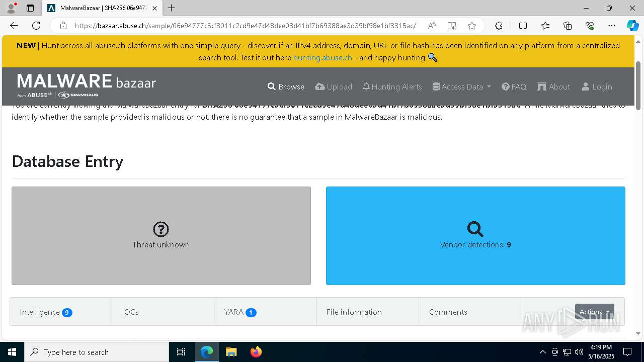This screenshot has height=362, width=644.
Task: Expand the Actions dropdown button
Action: pyautogui.click(x=594, y=312)
